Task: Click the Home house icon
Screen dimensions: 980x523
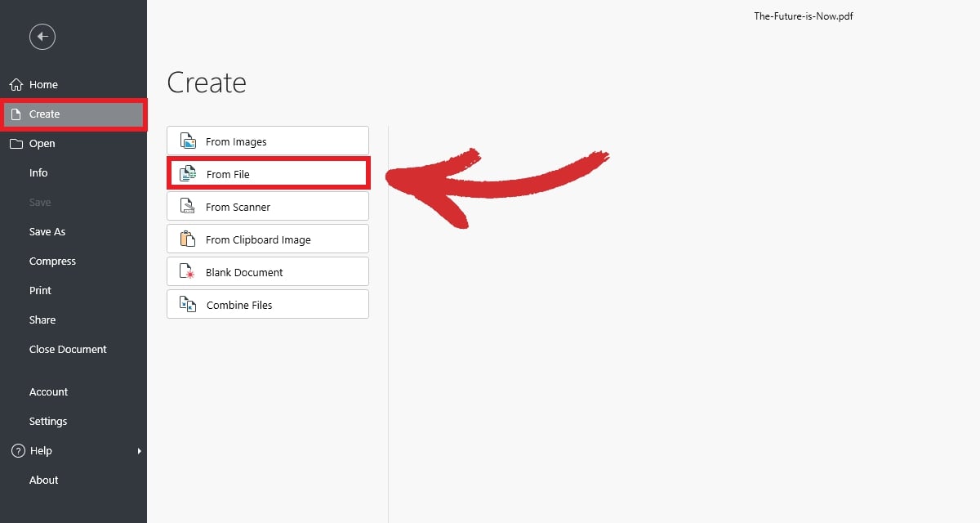Action: tap(16, 84)
